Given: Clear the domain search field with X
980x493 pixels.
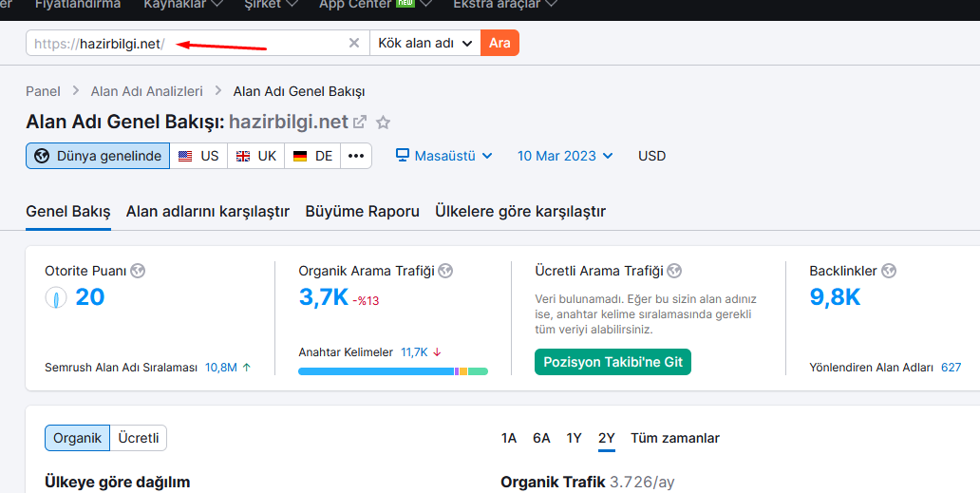Looking at the screenshot, I should pyautogui.click(x=354, y=43).
